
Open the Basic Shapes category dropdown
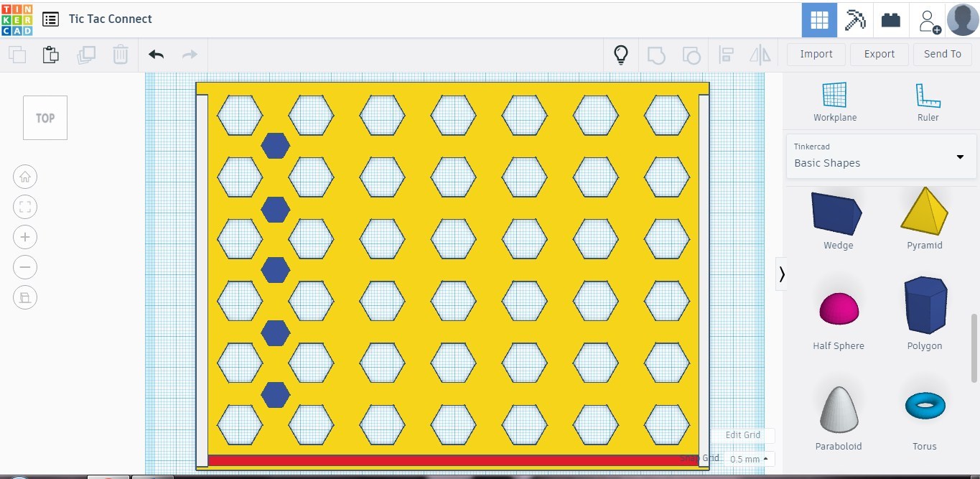pyautogui.click(x=960, y=157)
